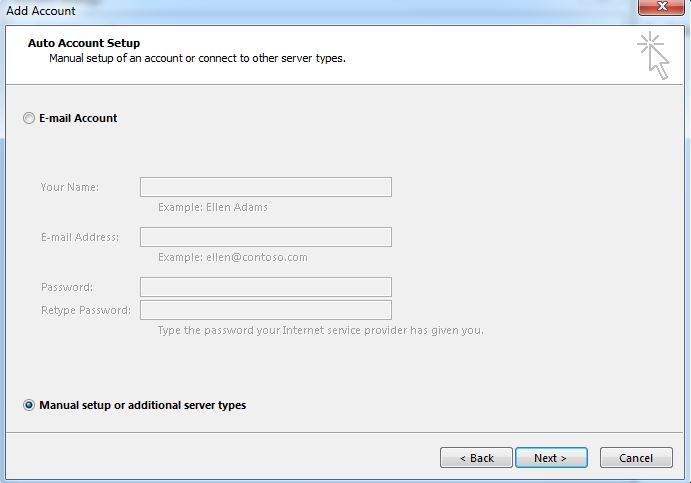This screenshot has height=483, width=691.
Task: Cancel the Add Account dialog
Action: click(x=636, y=458)
